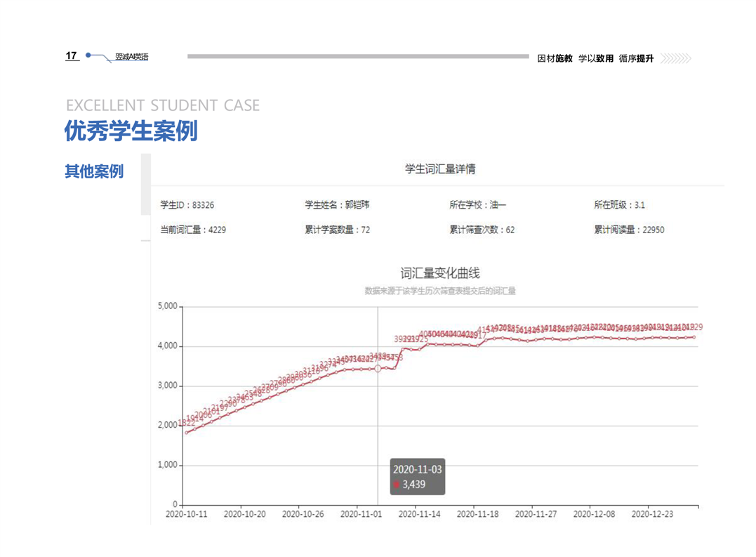Screen dimensions: 756x557
Task: Click the 学生词汇量详情 panel title
Action: [x=440, y=169]
